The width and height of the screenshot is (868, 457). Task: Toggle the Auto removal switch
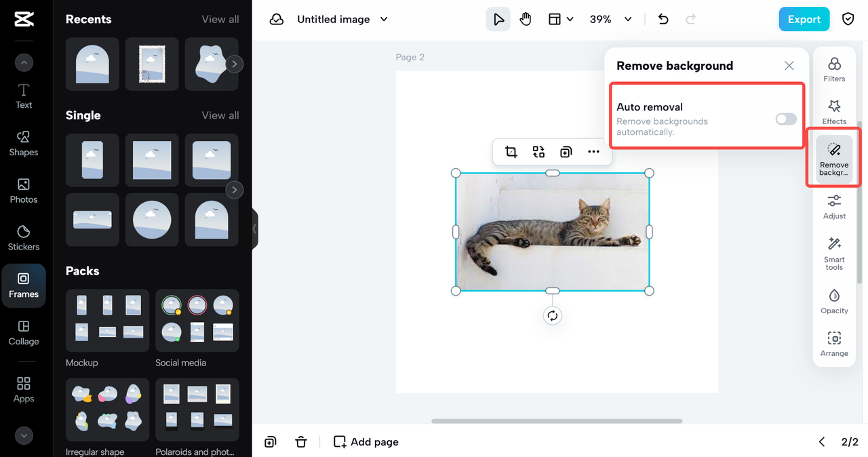pyautogui.click(x=786, y=119)
